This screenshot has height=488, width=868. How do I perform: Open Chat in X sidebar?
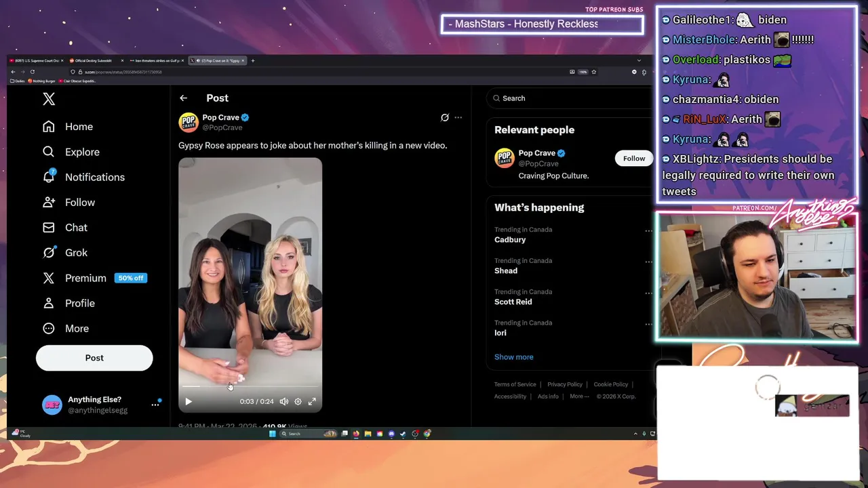point(65,227)
